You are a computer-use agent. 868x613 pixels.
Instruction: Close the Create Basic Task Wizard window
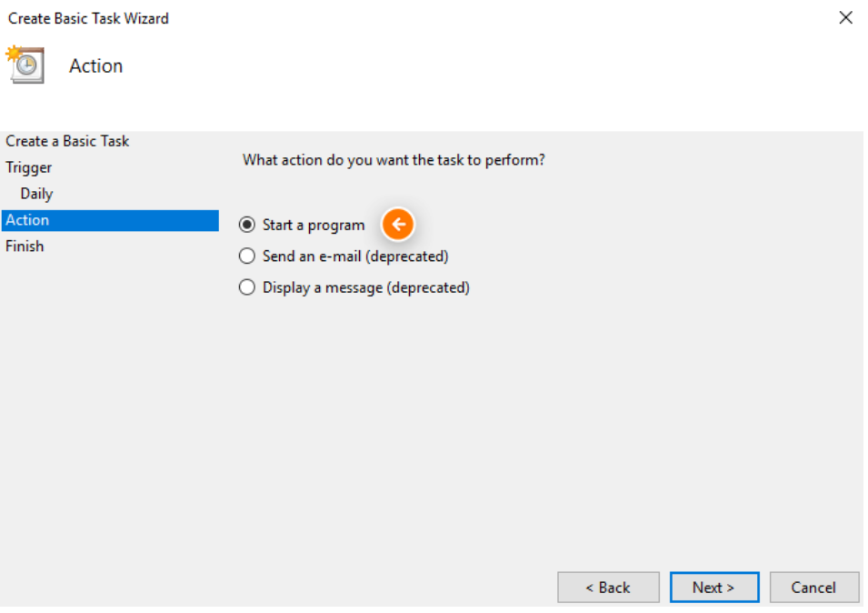point(845,18)
